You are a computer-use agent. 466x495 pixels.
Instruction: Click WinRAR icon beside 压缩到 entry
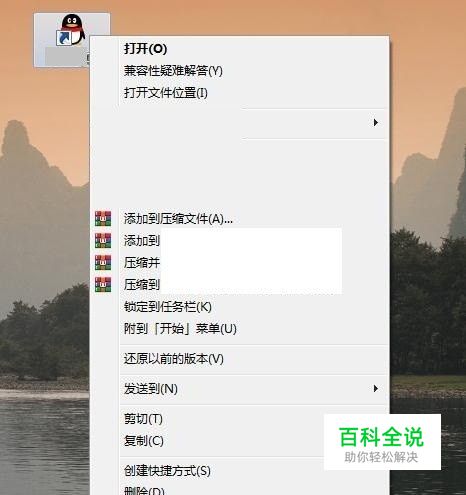pyautogui.click(x=103, y=285)
